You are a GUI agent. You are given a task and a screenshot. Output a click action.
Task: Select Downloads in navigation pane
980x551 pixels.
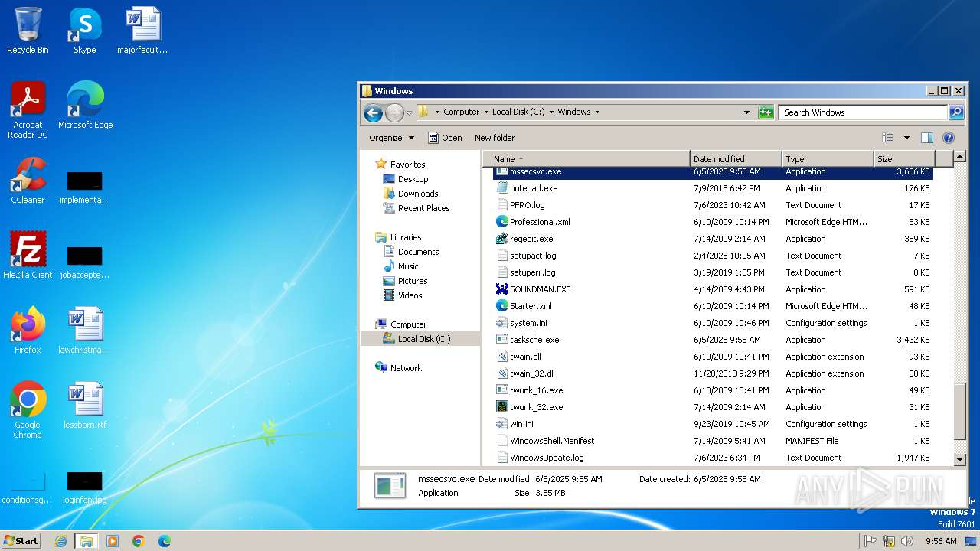tap(417, 194)
